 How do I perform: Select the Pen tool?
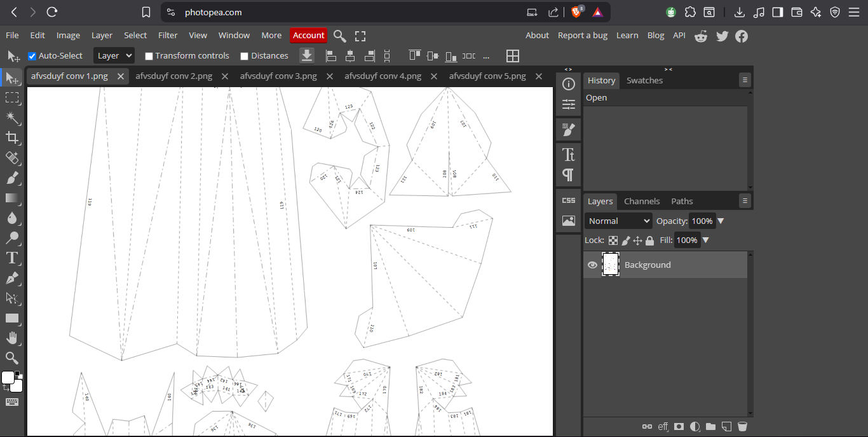click(12, 278)
